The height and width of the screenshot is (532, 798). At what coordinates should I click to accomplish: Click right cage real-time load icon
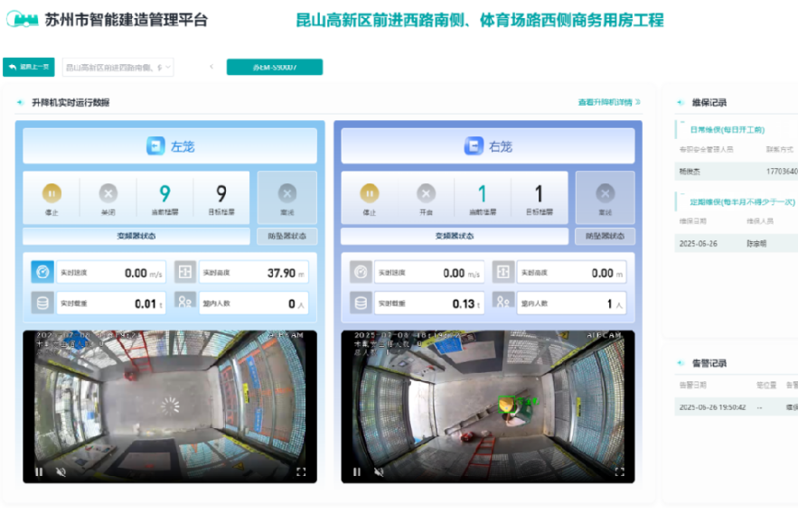pos(361,303)
